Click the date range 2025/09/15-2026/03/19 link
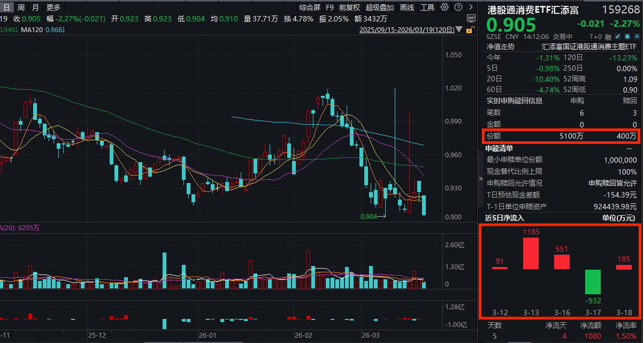 [x=408, y=31]
